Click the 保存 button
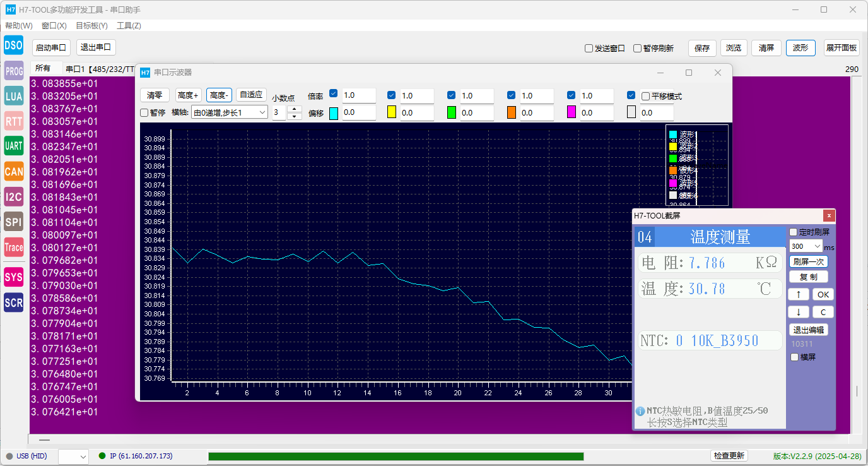868x466 pixels. click(702, 48)
